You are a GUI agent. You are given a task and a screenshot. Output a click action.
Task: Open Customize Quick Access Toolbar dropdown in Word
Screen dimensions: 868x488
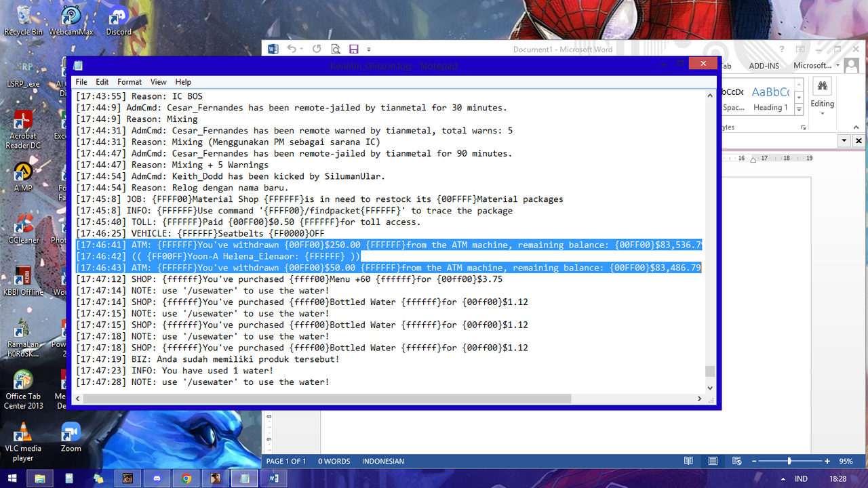(x=369, y=49)
